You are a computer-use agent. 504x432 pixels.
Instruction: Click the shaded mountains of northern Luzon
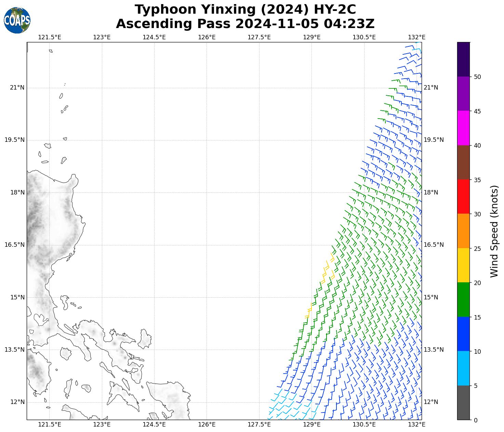pyautogui.click(x=36, y=219)
